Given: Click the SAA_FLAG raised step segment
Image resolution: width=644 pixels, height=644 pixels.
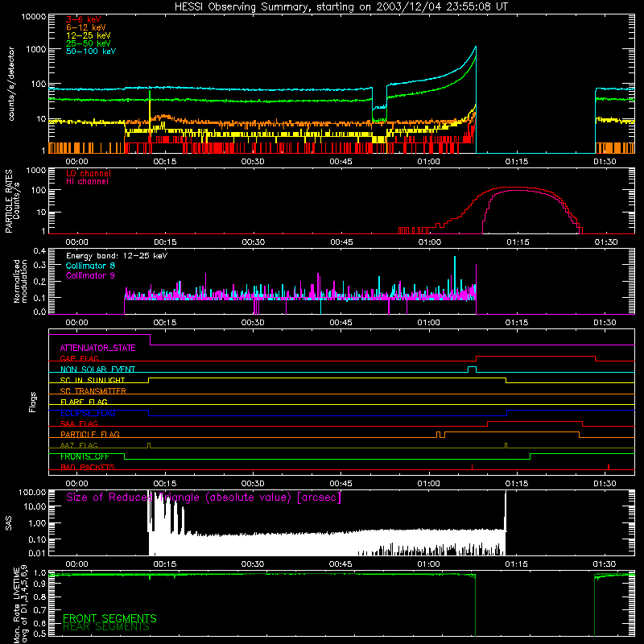Looking at the screenshot, I should pos(535,422).
